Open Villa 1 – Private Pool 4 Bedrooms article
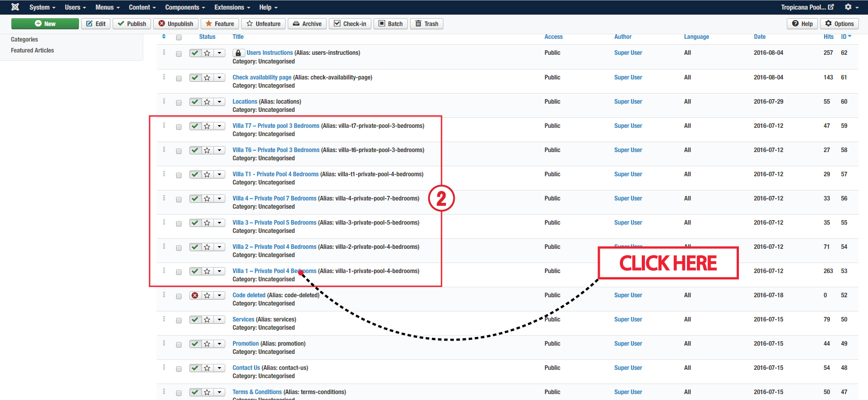868x400 pixels. pos(274,271)
